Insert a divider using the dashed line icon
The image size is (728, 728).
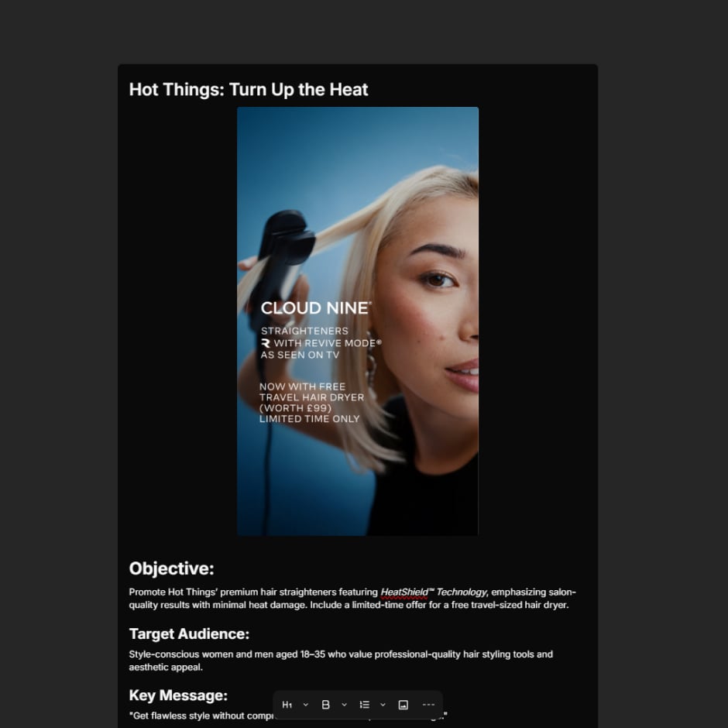click(x=428, y=705)
